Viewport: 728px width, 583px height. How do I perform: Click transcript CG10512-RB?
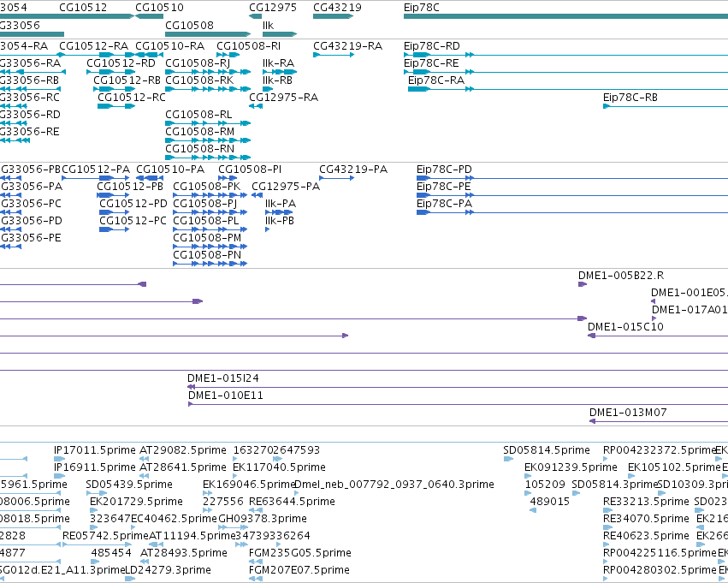[x=127, y=80]
